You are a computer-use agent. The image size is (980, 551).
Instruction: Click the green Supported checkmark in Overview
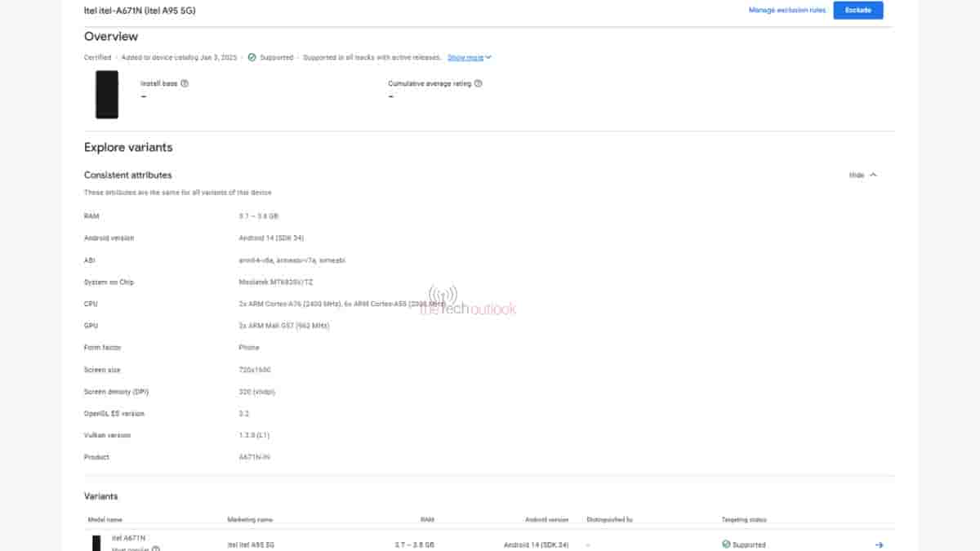252,57
